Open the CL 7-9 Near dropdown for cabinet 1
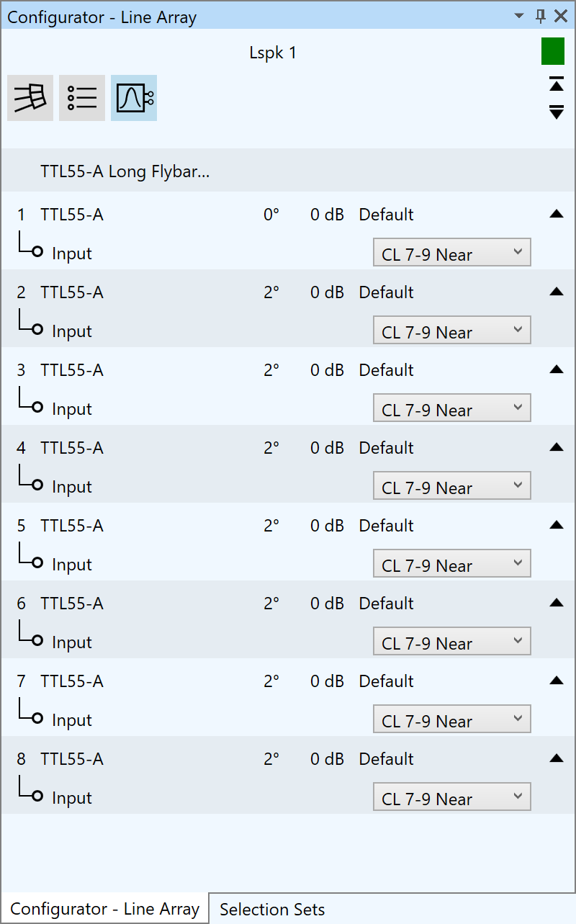Screen dimensions: 576x924 (x=452, y=253)
